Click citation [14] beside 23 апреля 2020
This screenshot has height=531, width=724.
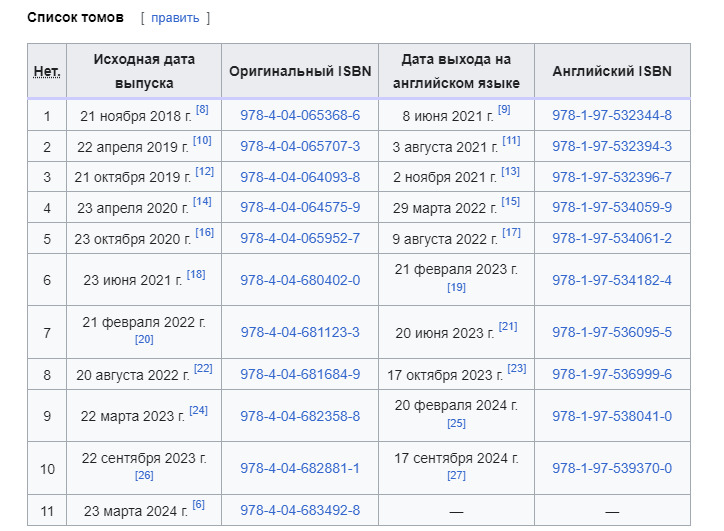(202, 202)
